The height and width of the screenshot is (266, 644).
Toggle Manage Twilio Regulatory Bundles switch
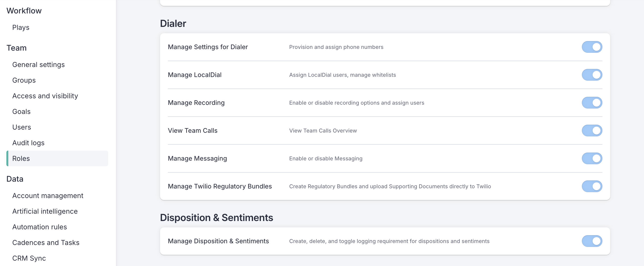(592, 186)
